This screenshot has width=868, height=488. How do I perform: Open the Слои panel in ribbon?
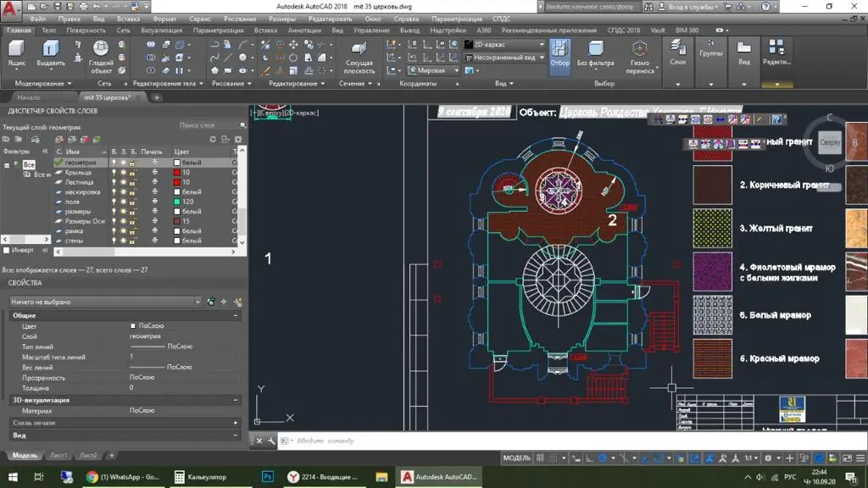coord(678,49)
